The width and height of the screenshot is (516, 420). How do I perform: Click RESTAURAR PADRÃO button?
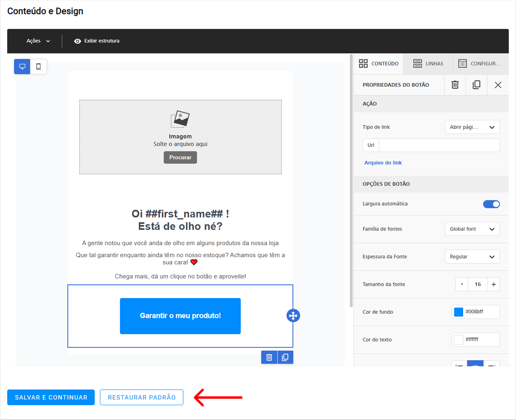(x=142, y=398)
